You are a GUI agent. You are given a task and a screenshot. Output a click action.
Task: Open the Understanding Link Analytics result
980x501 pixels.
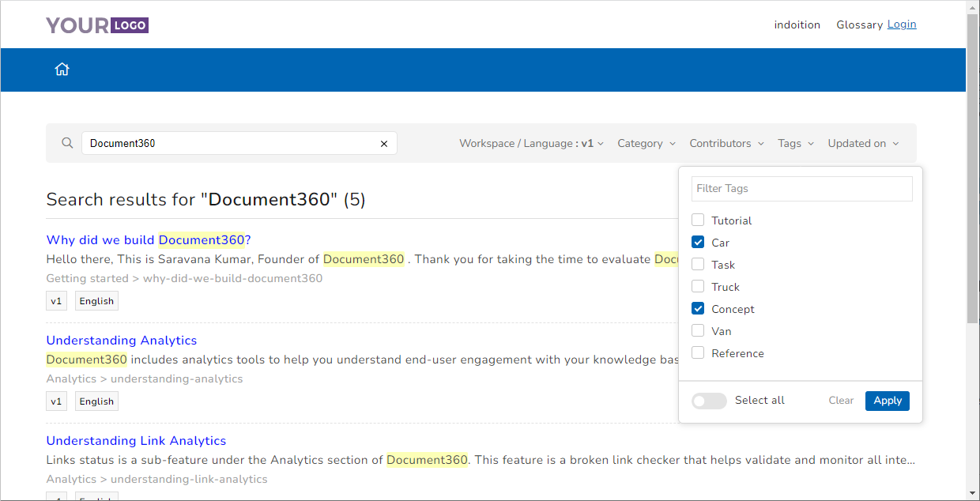tap(136, 440)
